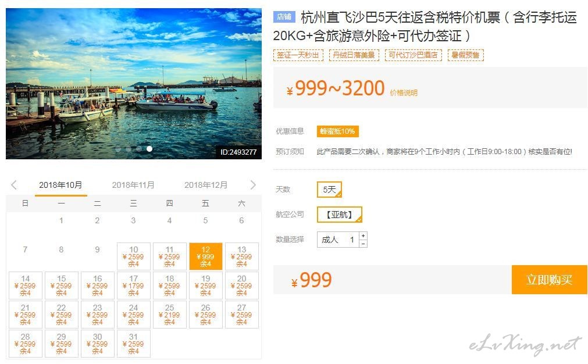Click the 蜂蜜抵10% discount tag
Viewport: 588px width, 364px height.
click(337, 131)
